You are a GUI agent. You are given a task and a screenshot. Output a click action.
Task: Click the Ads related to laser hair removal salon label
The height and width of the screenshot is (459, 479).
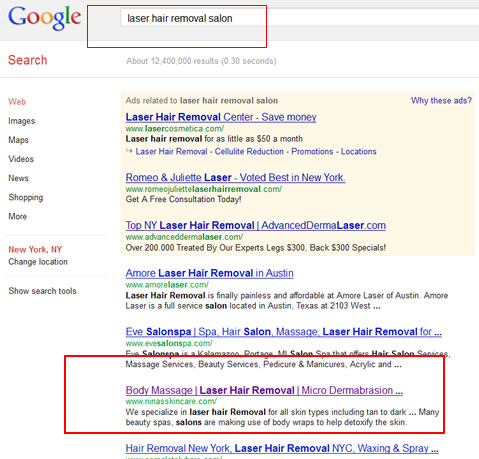tap(202, 101)
